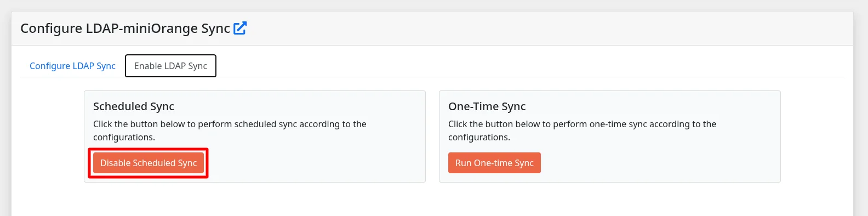The image size is (868, 216).
Task: Click the one-time sync description paragraph
Action: click(582, 130)
